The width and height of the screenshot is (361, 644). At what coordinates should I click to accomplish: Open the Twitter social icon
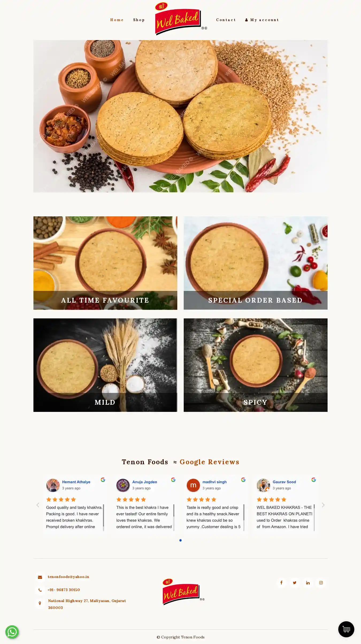click(294, 583)
